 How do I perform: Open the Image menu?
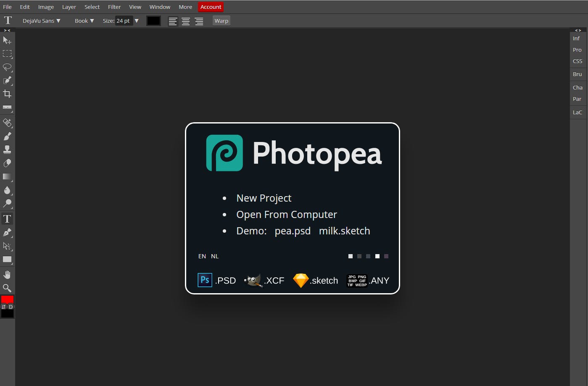click(46, 7)
